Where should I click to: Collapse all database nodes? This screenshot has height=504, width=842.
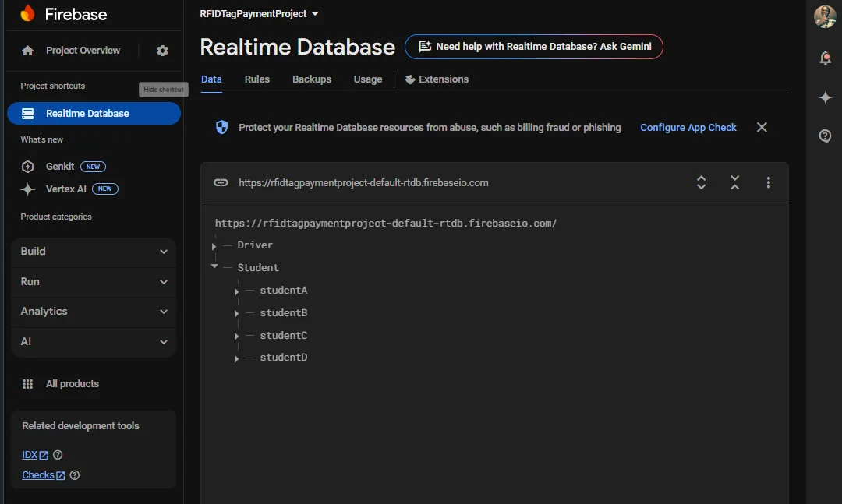click(x=734, y=182)
